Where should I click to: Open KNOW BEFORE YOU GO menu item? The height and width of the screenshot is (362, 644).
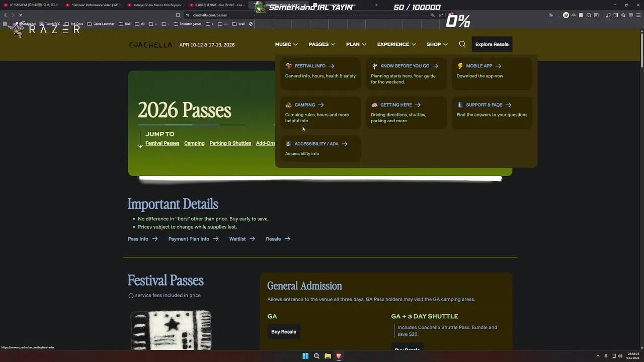tap(406, 73)
